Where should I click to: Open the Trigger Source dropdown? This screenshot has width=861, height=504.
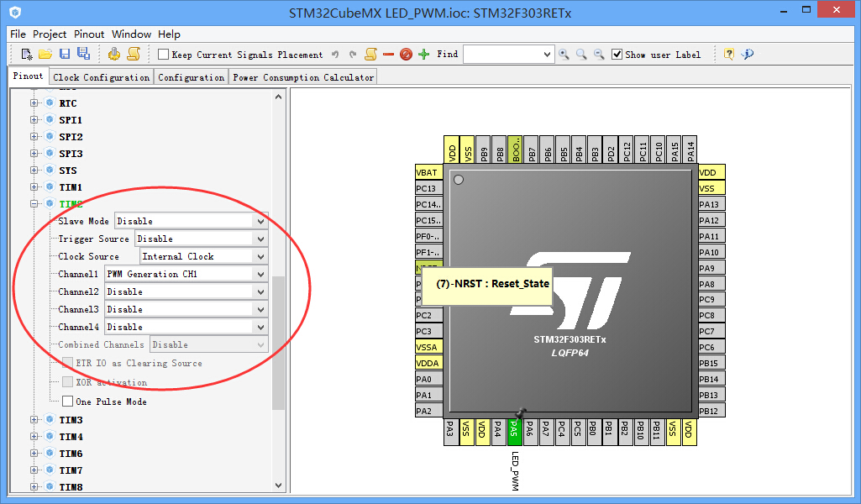tap(261, 239)
